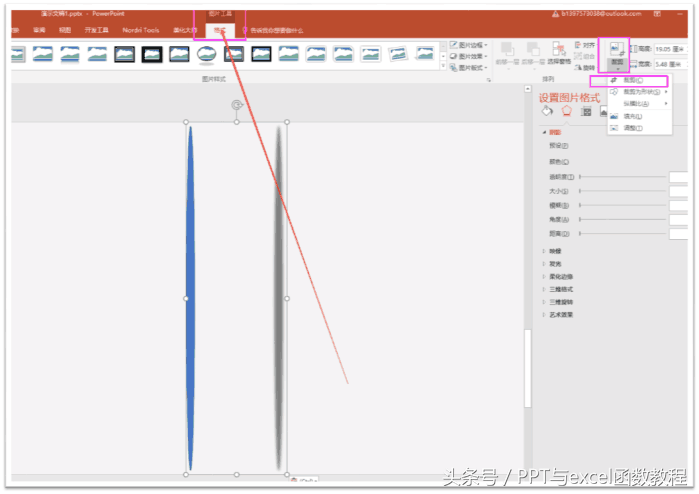Viewport: 699px width, 494px height.
Task: Click the 预设(P) shadow preset label
Action: point(559,146)
